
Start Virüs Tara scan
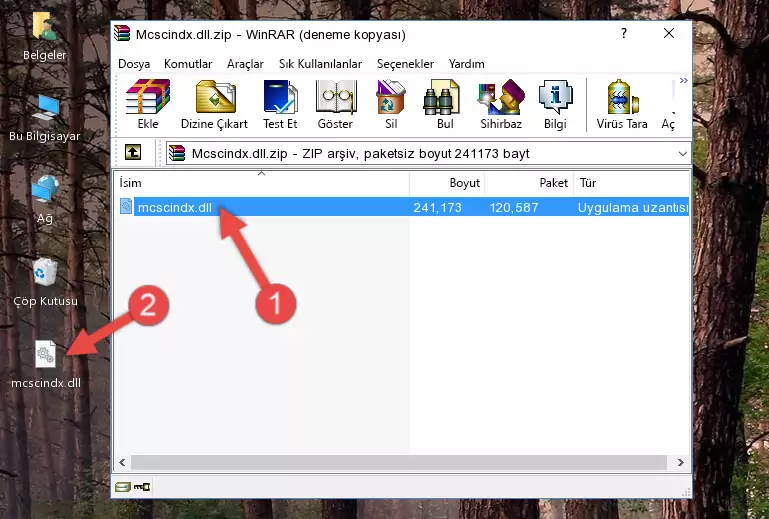coord(622,104)
